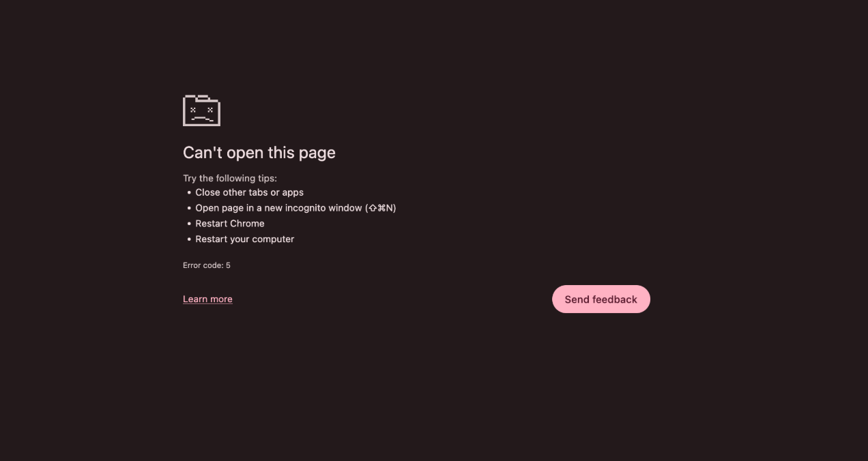868x461 pixels.
Task: Click the ⇧⌘N keyboard shortcut text
Action: pyautogui.click(x=381, y=208)
